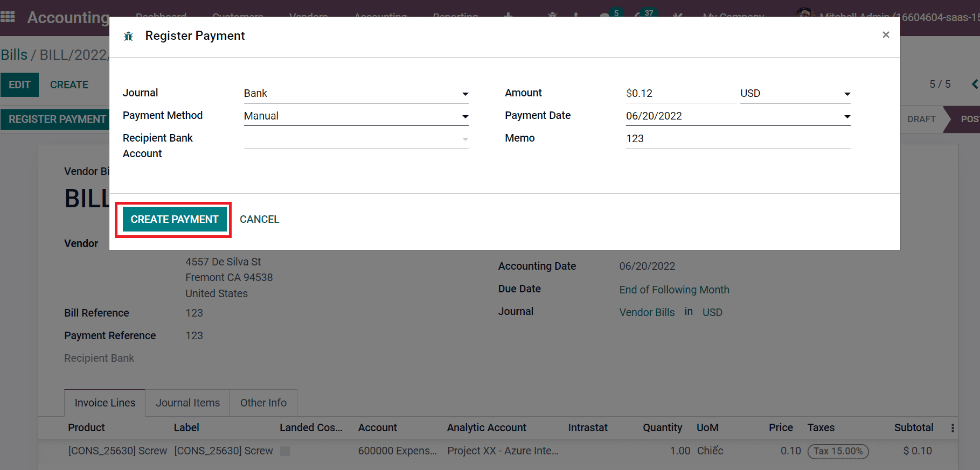Sort by the Taxes column header
The width and height of the screenshot is (980, 470).
pyautogui.click(x=821, y=427)
